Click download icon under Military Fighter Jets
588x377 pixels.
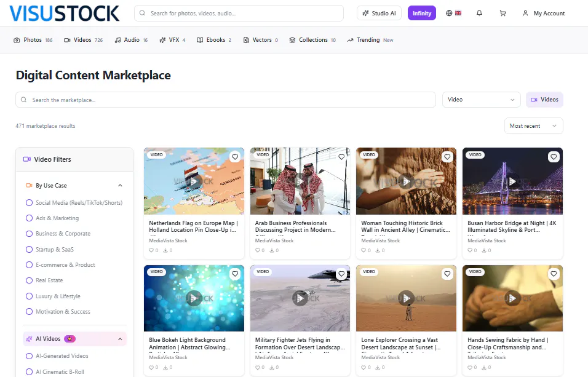(271, 367)
